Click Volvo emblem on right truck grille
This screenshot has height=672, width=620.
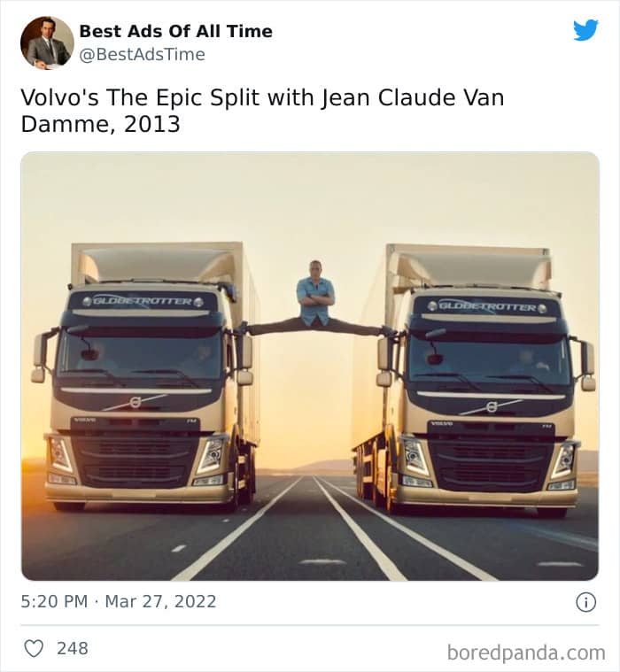(x=491, y=406)
